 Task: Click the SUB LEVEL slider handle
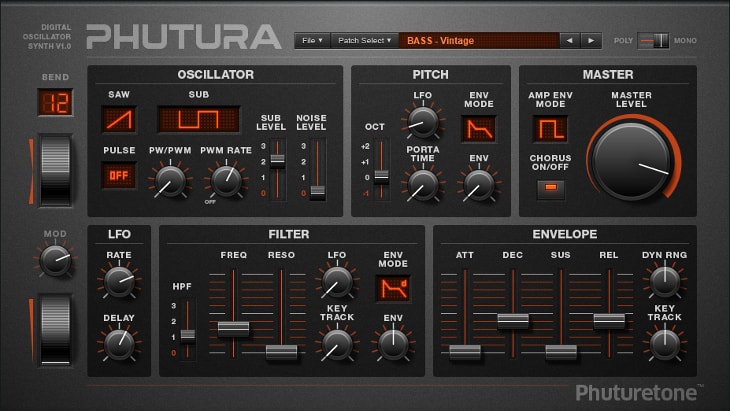tap(277, 161)
